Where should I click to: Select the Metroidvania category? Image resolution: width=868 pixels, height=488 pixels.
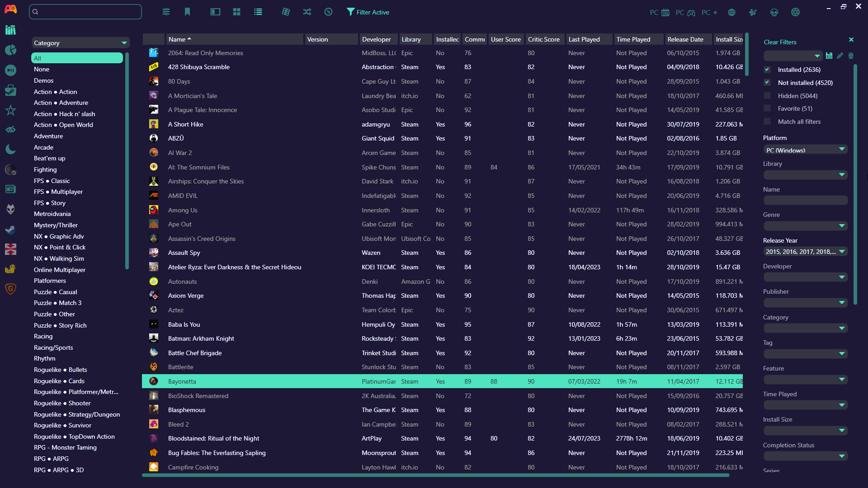[52, 214]
